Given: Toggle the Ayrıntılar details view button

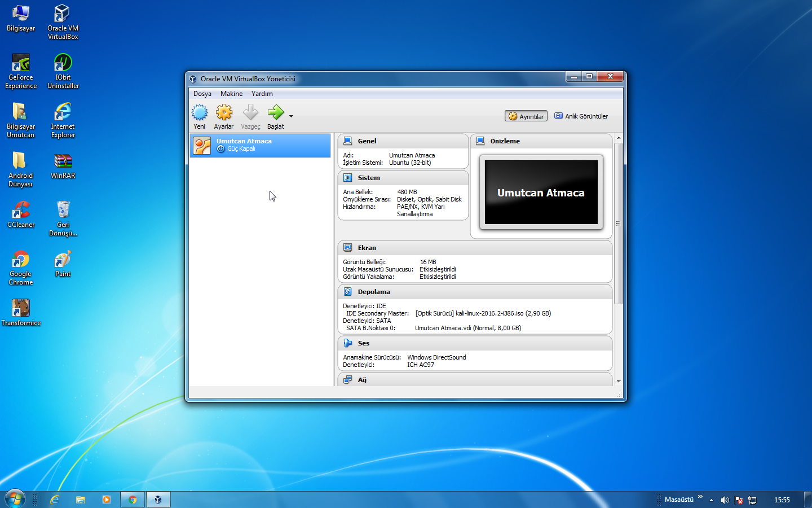Looking at the screenshot, I should tap(526, 116).
